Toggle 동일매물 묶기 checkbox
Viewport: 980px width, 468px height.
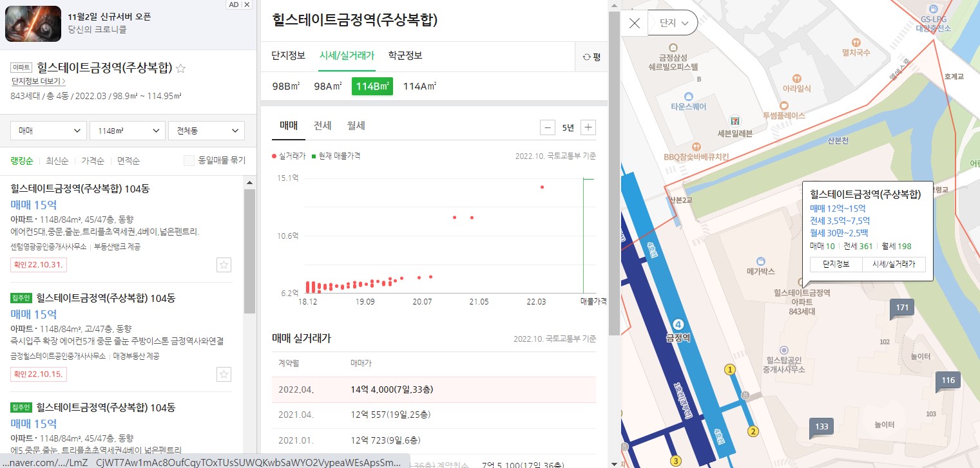(189, 160)
